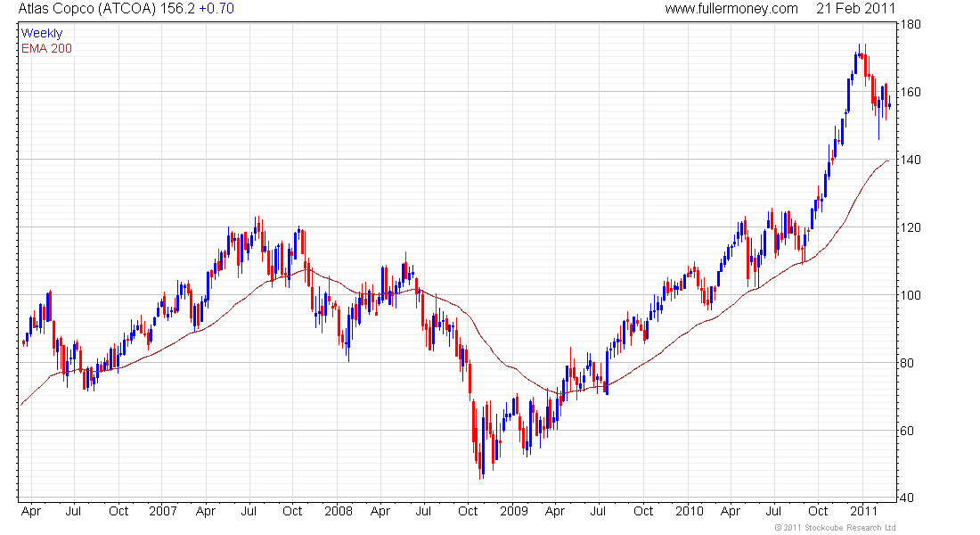This screenshot has width=980, height=535.
Task: Click the Jul label after 2010
Action: pos(773,511)
